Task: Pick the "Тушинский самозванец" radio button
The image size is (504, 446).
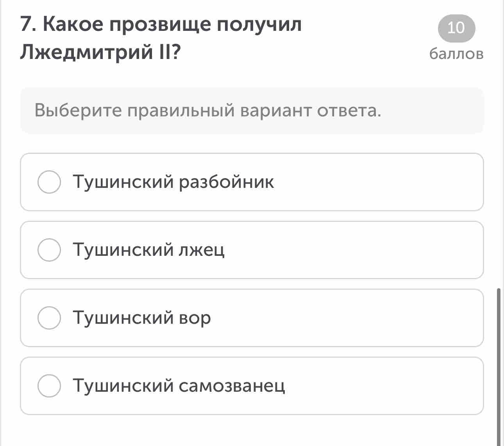Action: (x=49, y=386)
